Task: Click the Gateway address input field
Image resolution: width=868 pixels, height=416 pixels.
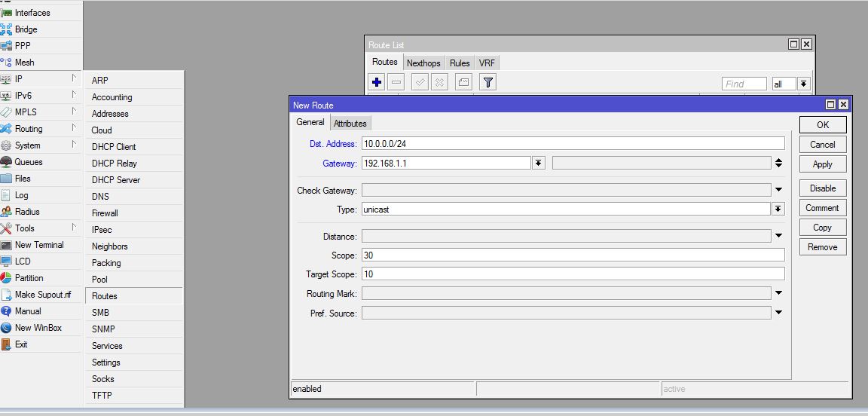Action: (446, 163)
